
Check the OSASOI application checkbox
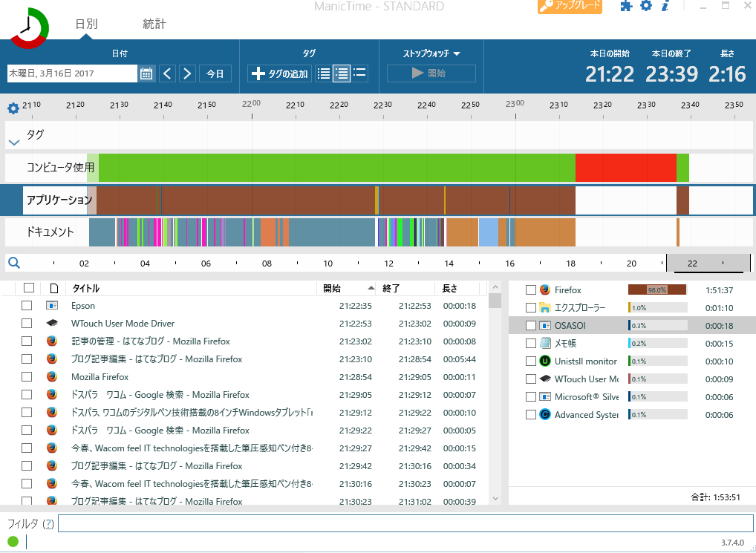pos(531,326)
